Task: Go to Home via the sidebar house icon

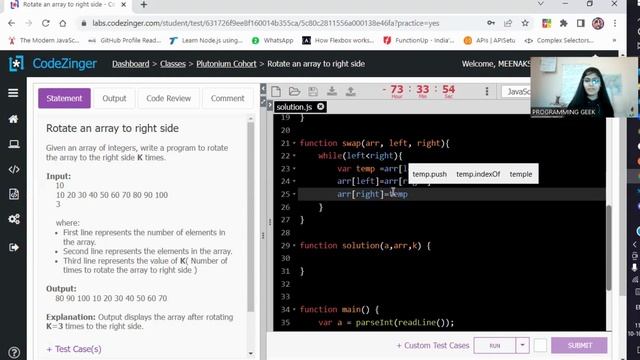Action: point(13,119)
